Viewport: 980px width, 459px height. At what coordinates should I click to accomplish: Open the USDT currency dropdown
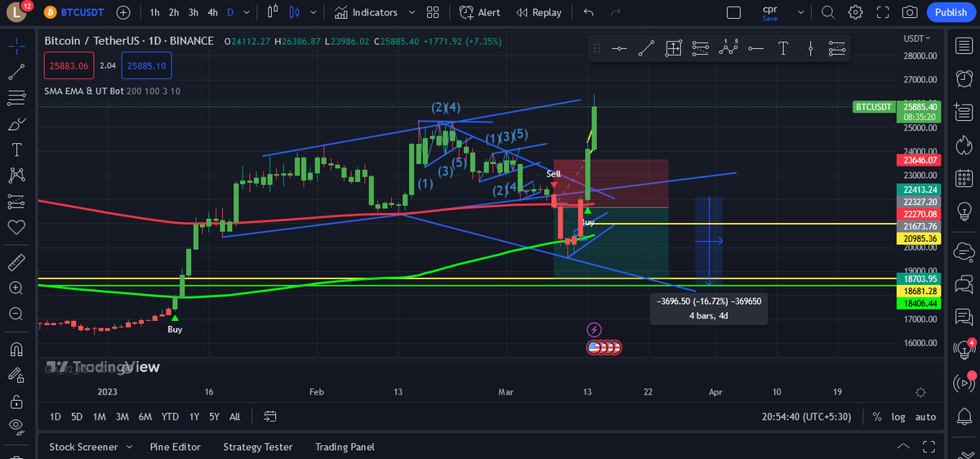click(915, 38)
